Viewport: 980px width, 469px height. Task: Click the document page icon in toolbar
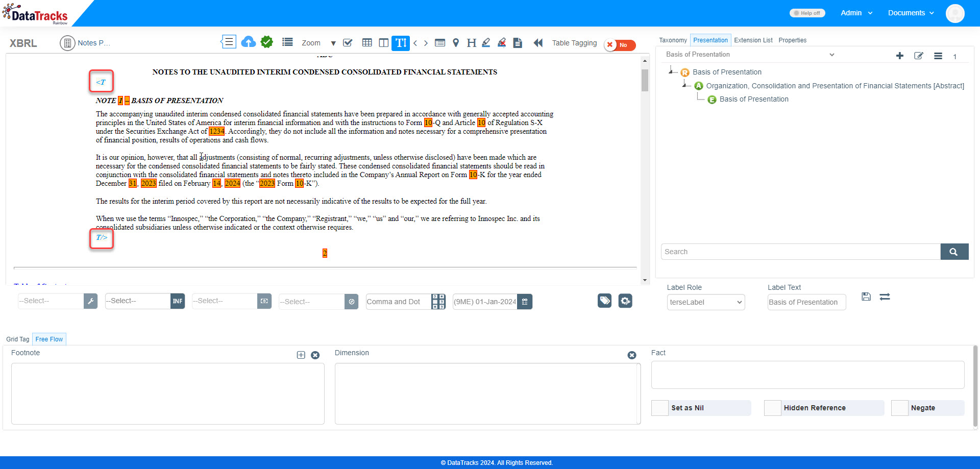tap(518, 43)
